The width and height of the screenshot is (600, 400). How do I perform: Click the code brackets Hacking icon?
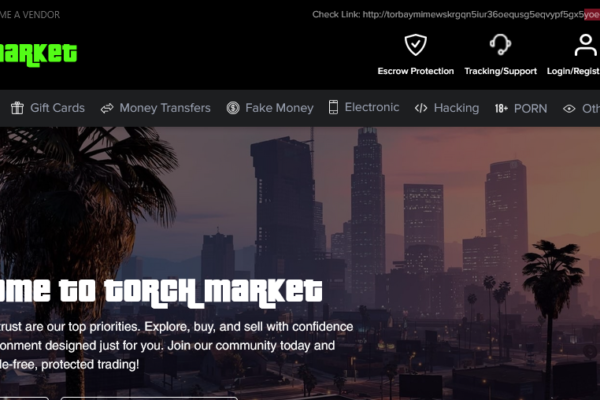pos(421,108)
